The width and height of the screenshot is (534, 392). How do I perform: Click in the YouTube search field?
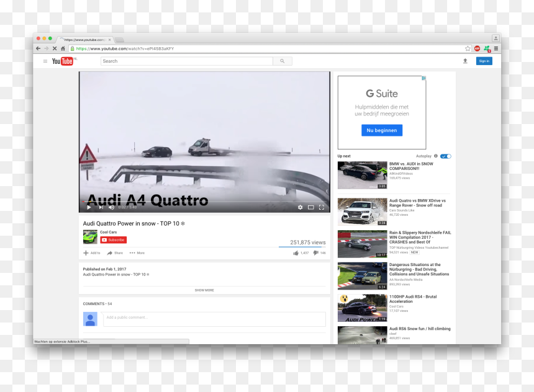(187, 61)
